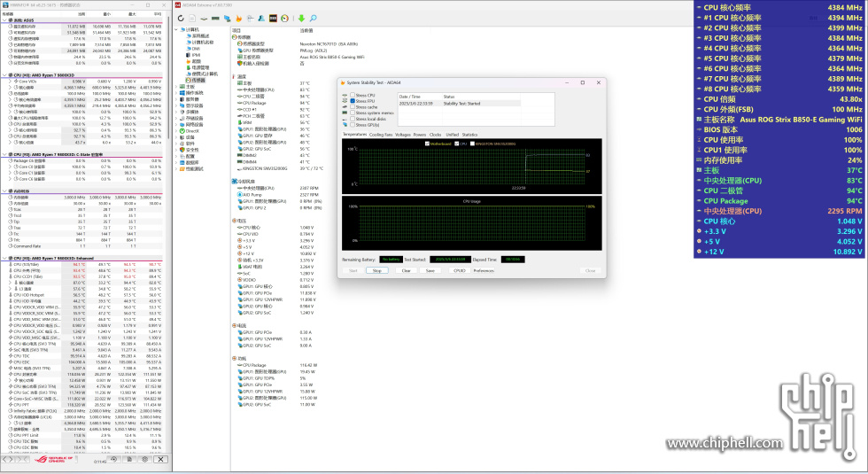Viewport: 868px width, 474px height.
Task: Click the user silhouette icon in AIDA64 toolbar
Action: [261, 19]
